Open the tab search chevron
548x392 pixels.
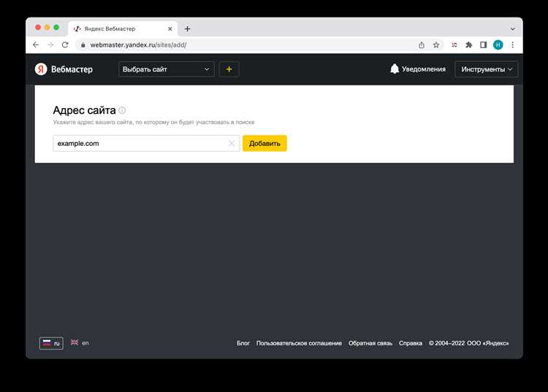point(512,29)
